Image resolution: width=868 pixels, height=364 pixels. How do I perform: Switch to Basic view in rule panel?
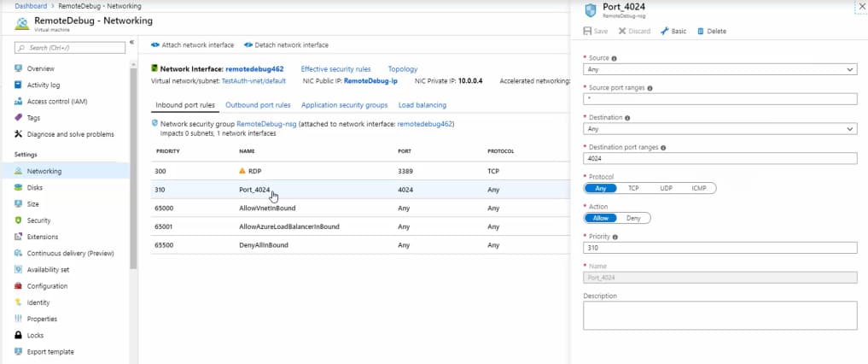[673, 31]
